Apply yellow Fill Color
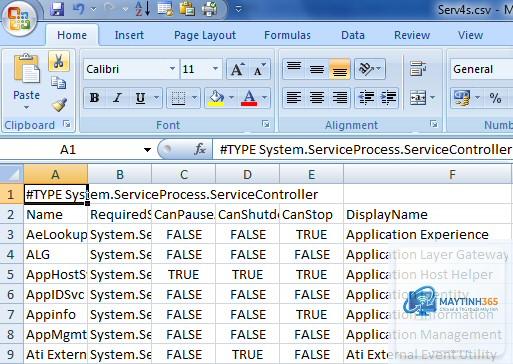The height and width of the screenshot is (364, 513). 216,98
